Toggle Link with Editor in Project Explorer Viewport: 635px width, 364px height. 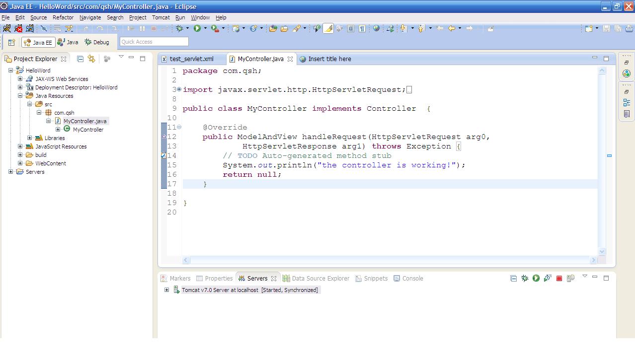[x=91, y=59]
